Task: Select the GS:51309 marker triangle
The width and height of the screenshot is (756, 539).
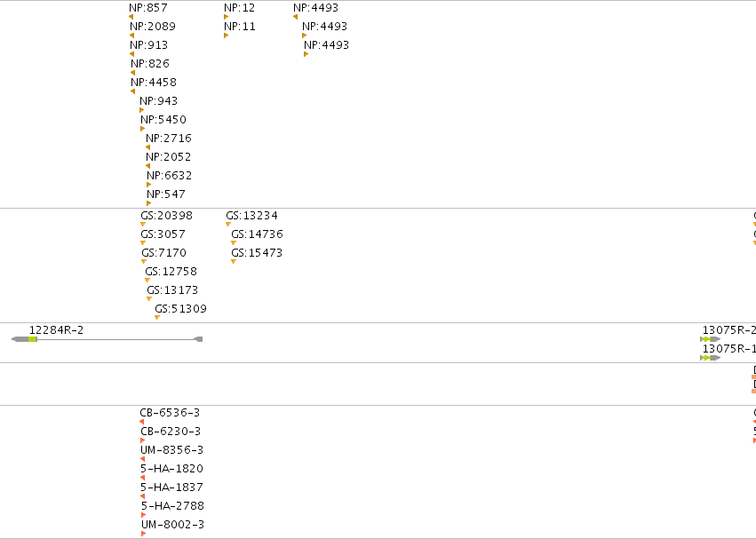Action: point(157,317)
